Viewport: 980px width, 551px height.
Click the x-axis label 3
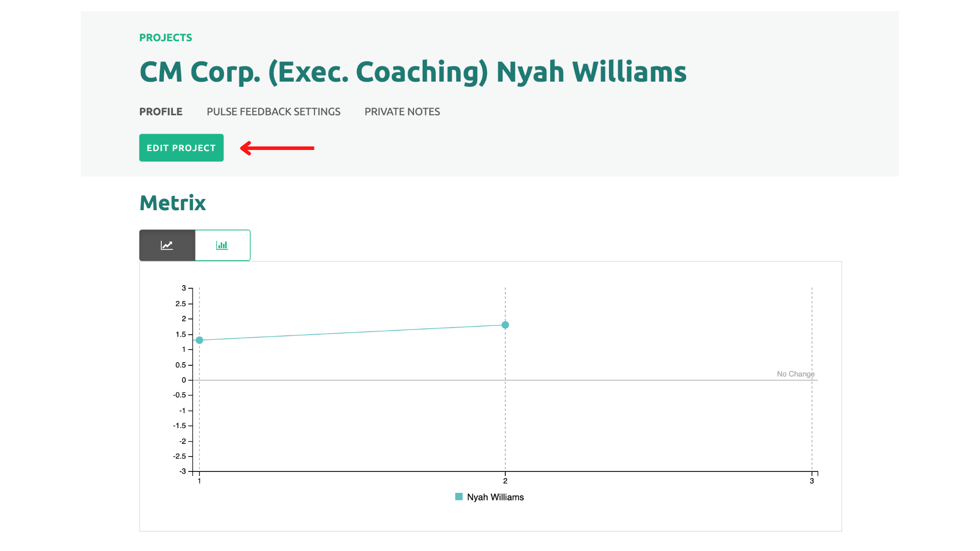812,481
